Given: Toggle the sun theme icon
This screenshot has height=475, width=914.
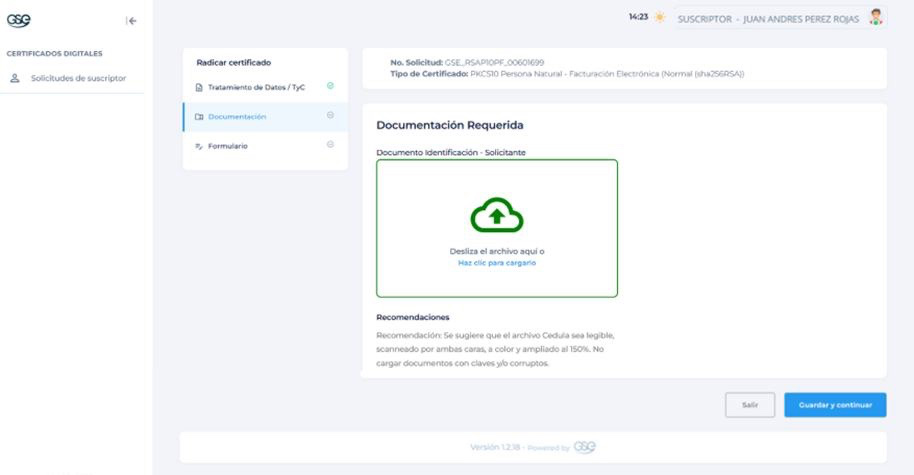Looking at the screenshot, I should (x=659, y=17).
